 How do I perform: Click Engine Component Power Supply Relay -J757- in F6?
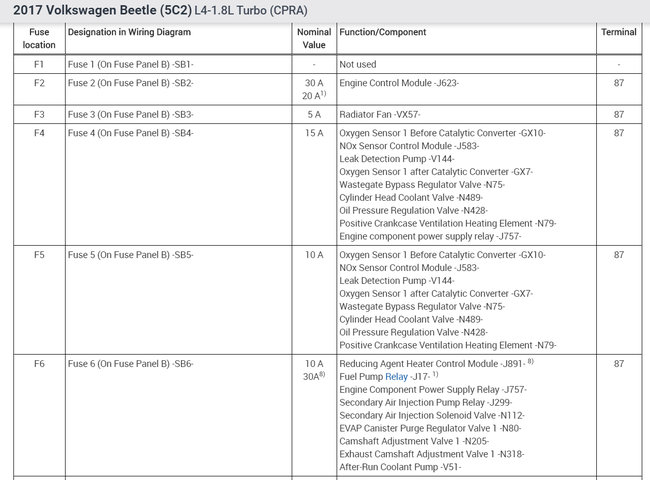433,390
